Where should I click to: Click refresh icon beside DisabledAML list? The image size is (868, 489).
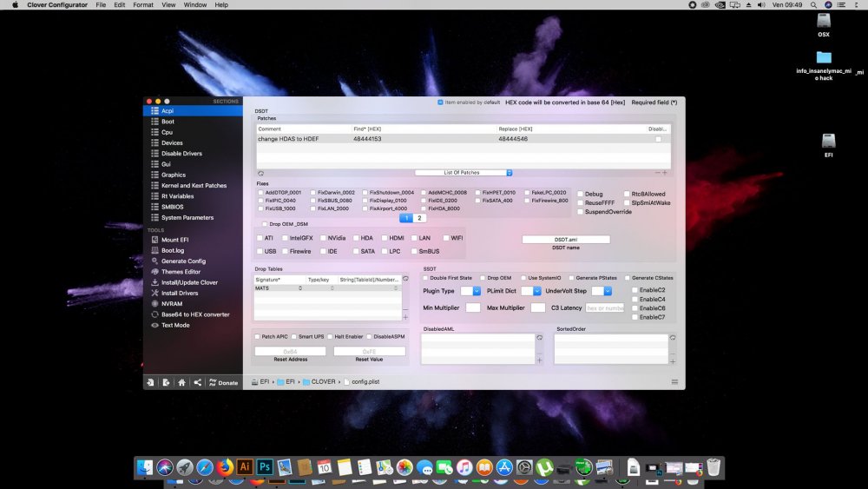click(x=540, y=338)
